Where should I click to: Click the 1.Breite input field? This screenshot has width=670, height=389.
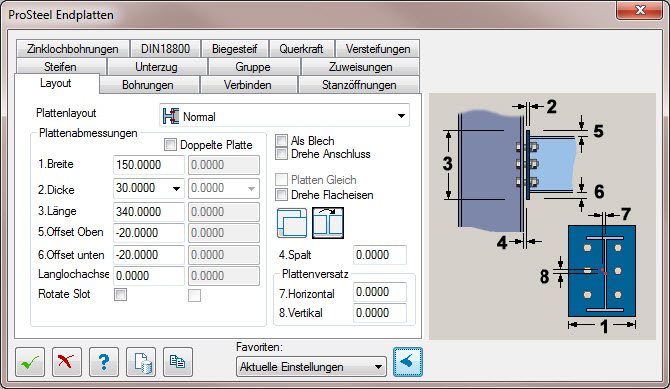click(x=148, y=165)
